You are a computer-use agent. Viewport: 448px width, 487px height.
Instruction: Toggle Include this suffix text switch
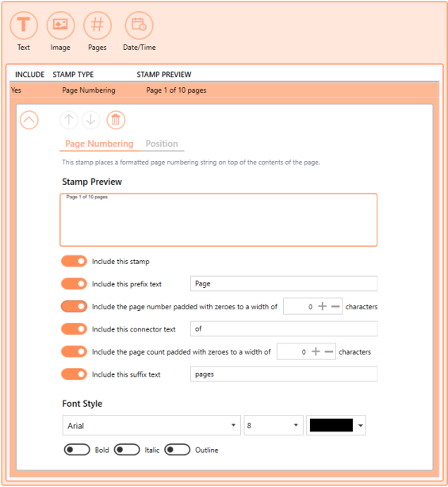(74, 374)
